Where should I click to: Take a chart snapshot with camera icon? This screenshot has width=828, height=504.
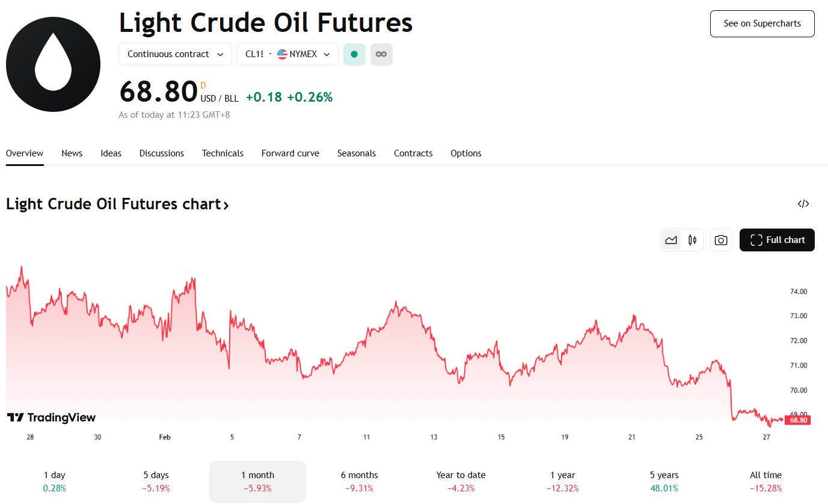[721, 240]
